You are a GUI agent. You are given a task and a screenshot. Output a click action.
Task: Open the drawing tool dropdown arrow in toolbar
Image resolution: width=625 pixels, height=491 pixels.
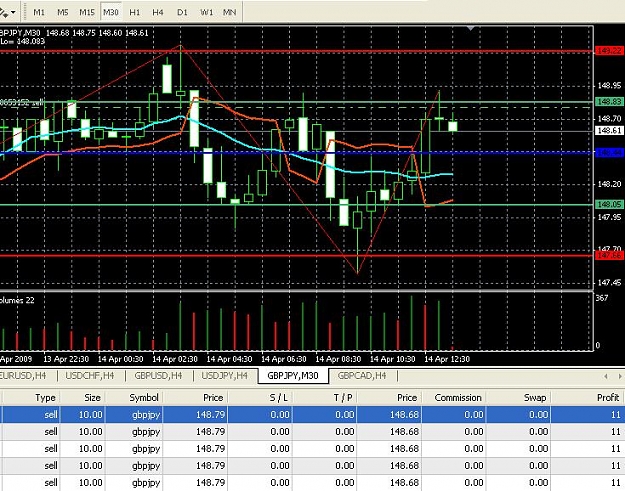coord(13,13)
